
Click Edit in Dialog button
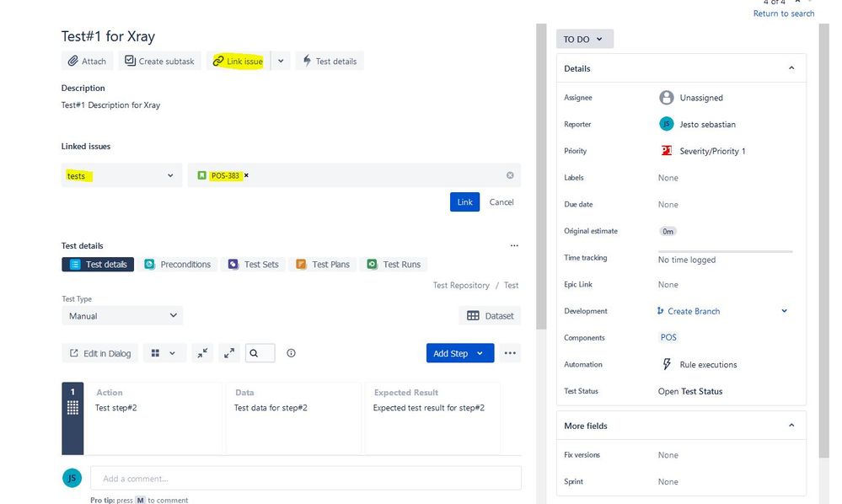tap(100, 353)
